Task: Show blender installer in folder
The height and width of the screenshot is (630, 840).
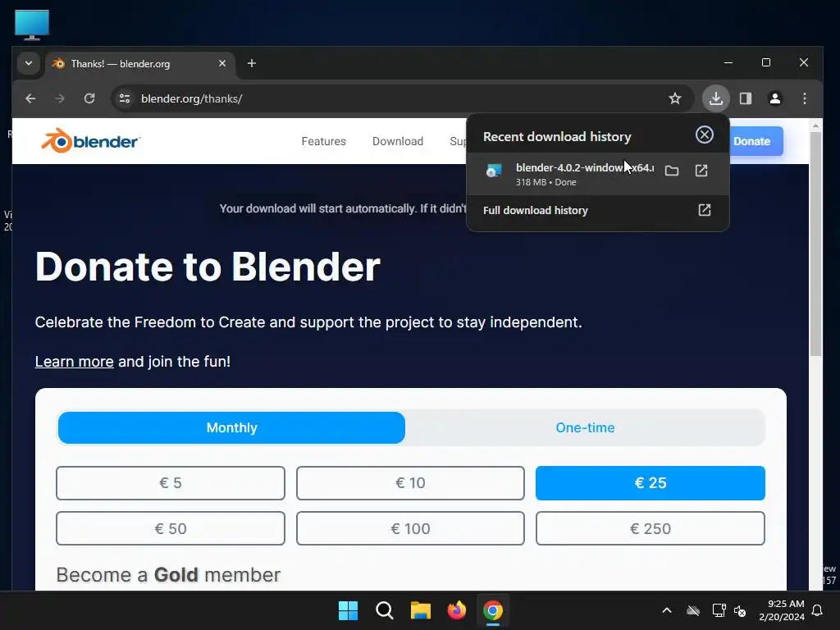Action: coord(672,171)
